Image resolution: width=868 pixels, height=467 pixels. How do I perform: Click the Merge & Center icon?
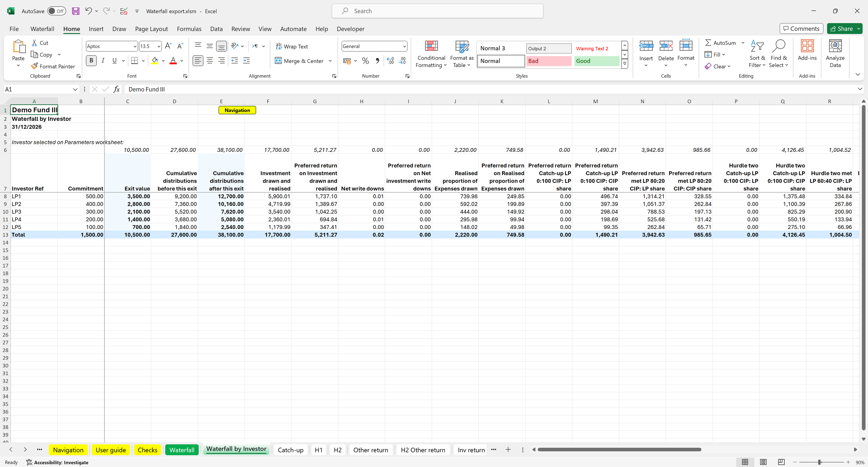278,61
